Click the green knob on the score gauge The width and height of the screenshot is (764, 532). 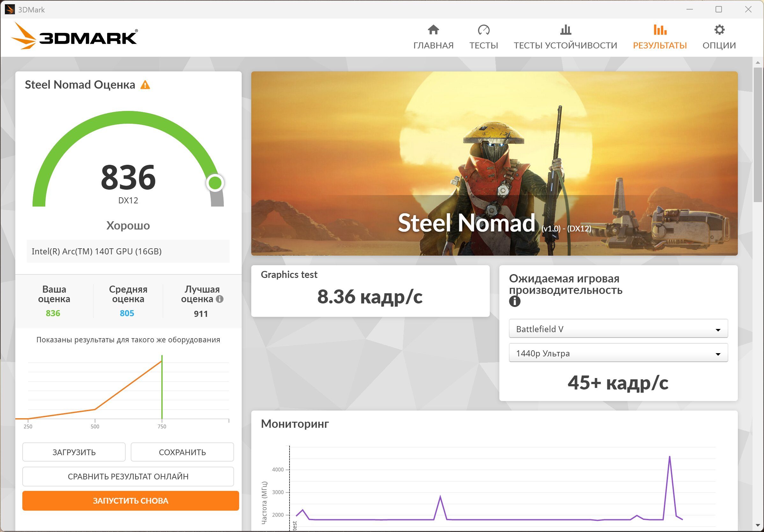(x=215, y=183)
